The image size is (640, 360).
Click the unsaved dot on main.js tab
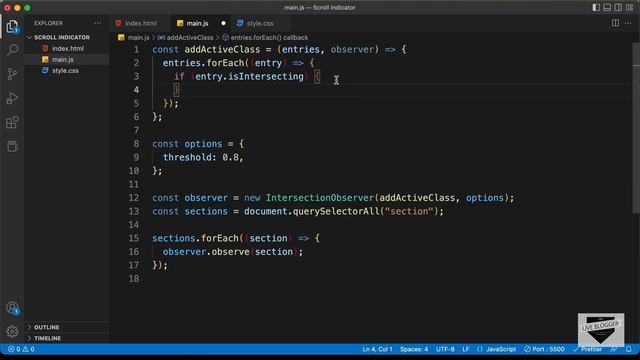coord(223,23)
